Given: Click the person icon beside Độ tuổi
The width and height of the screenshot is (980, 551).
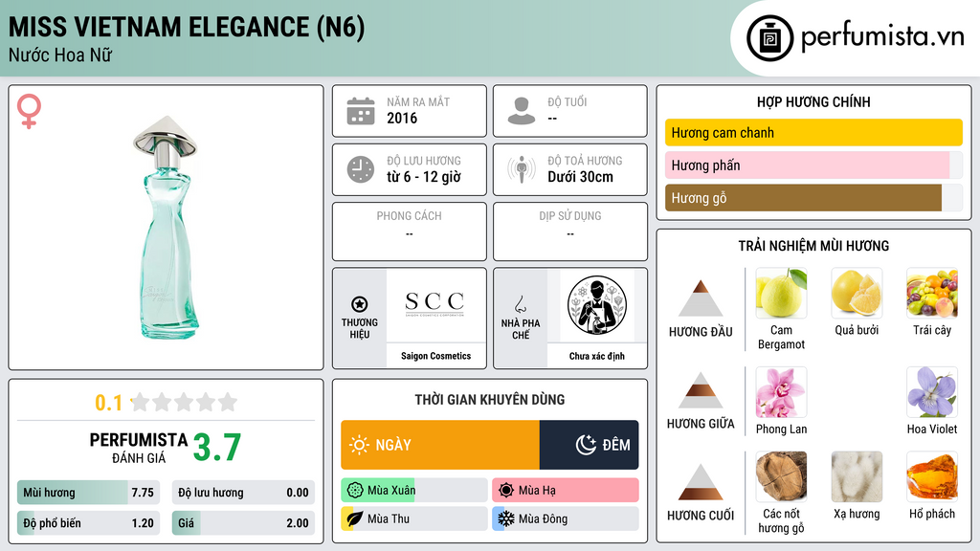Looking at the screenshot, I should tap(522, 111).
